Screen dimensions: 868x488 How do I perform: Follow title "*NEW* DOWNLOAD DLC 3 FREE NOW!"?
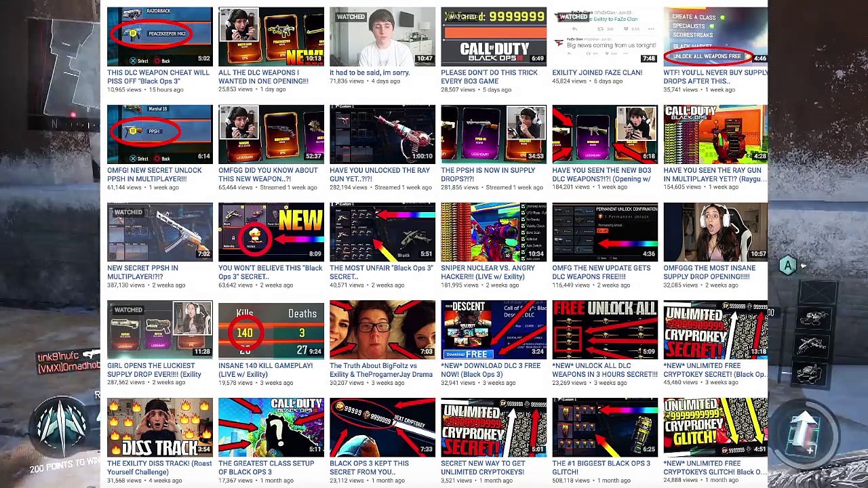tap(490, 369)
